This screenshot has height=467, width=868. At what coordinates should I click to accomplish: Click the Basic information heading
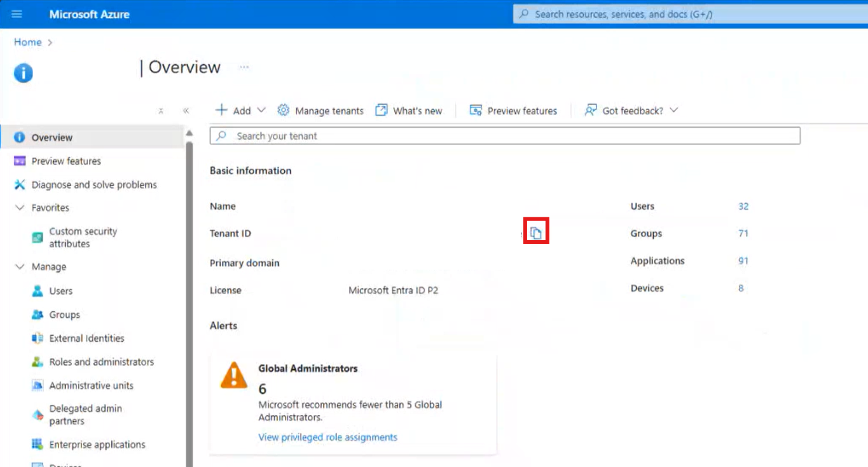[251, 170]
